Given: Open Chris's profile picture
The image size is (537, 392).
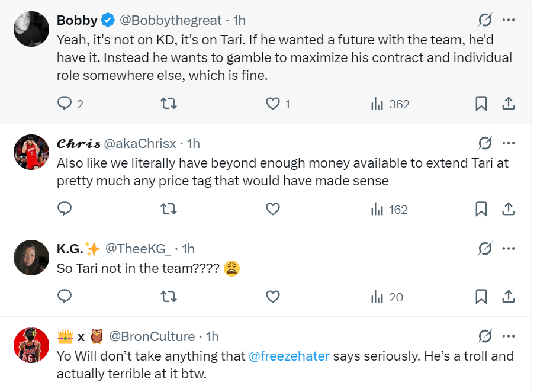Looking at the screenshot, I should (31, 152).
